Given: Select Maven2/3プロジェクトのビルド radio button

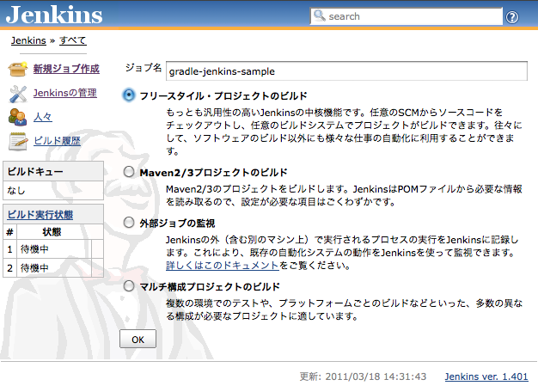Looking at the screenshot, I should [x=129, y=172].
